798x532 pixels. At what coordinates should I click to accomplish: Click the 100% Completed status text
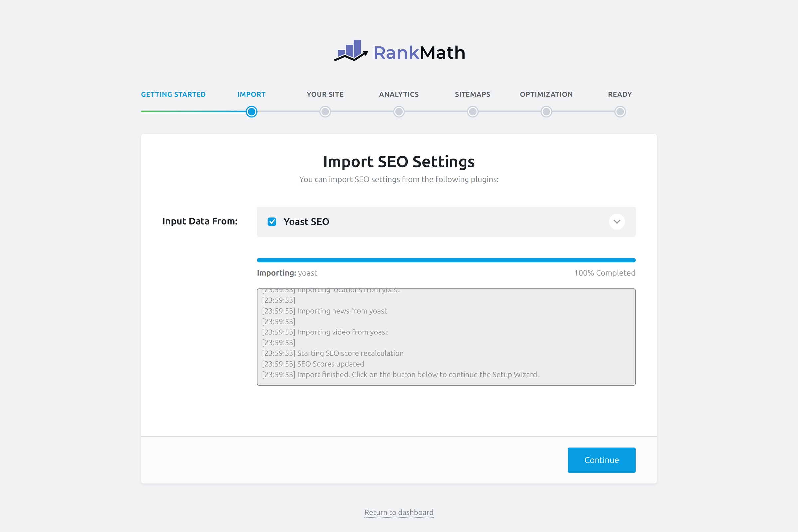604,273
